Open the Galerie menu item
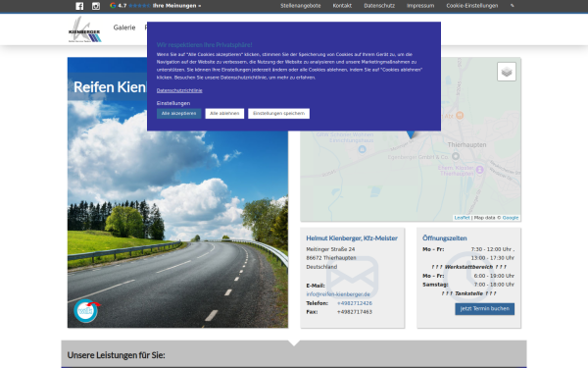 124,27
